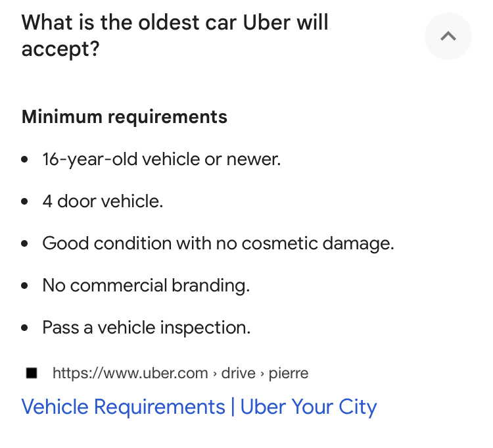
Task: Click the "No commercial branding." list item
Action: pos(146,286)
